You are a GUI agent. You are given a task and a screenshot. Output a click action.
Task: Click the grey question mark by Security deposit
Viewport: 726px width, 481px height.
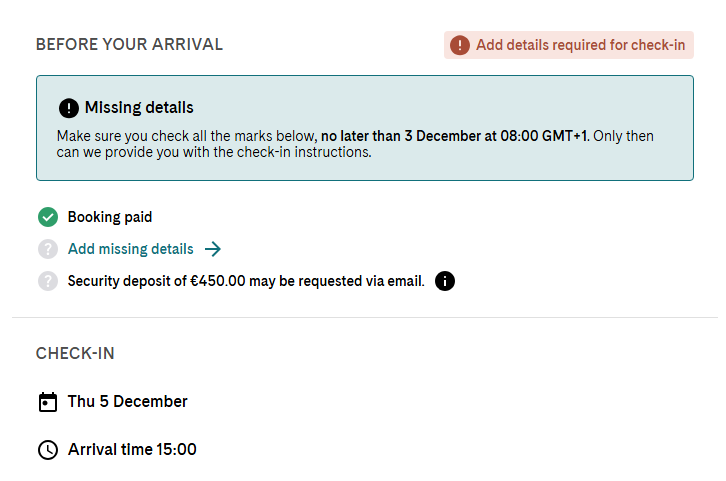(48, 281)
